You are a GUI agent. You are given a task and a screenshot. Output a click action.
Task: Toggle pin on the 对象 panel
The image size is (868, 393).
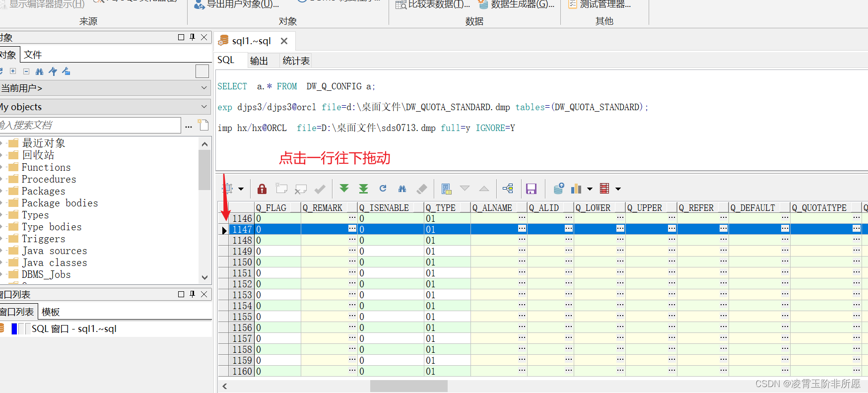click(x=193, y=37)
